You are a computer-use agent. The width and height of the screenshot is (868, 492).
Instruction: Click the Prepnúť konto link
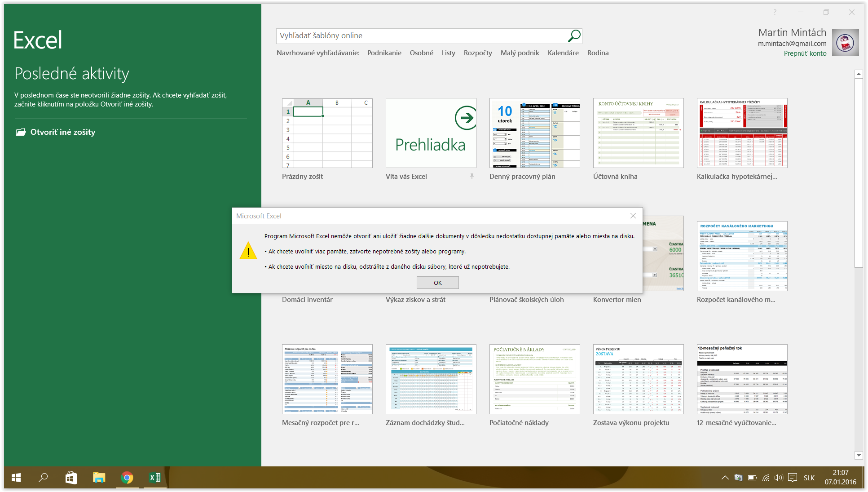(805, 53)
